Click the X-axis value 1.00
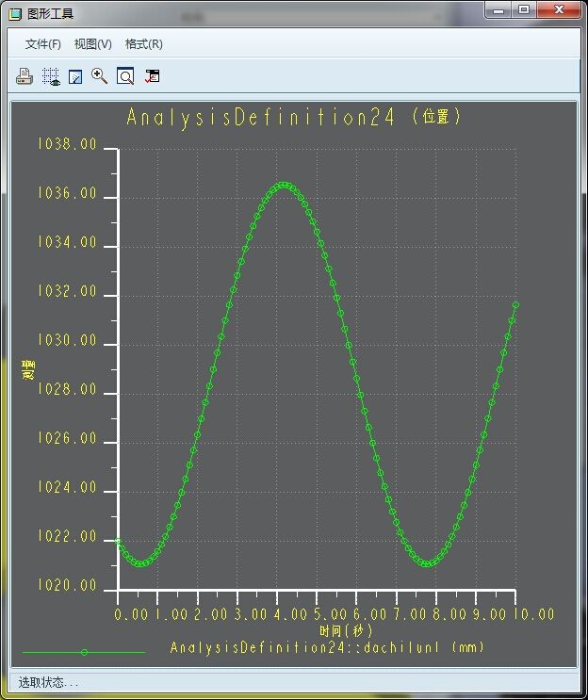 point(171,614)
